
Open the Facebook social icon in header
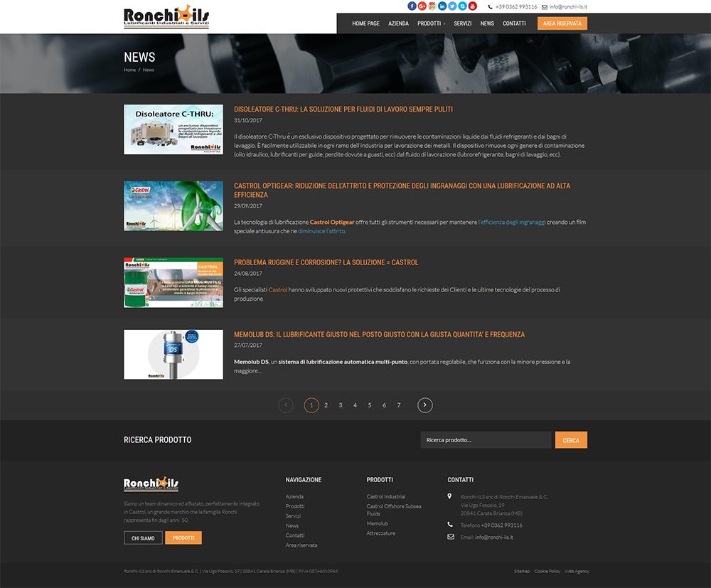pos(412,6)
